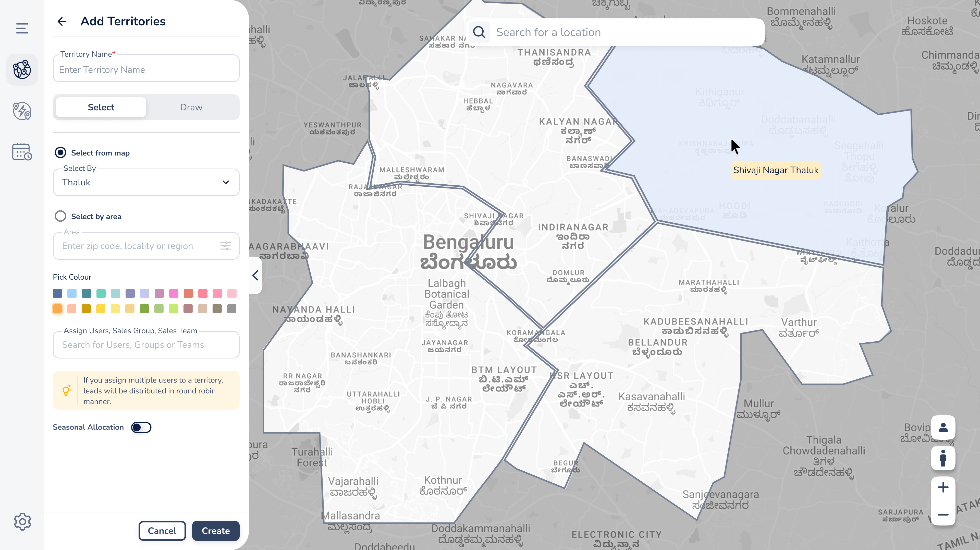Open the calendar schedule sidebar icon
This screenshot has height=550, width=980.
[22, 152]
